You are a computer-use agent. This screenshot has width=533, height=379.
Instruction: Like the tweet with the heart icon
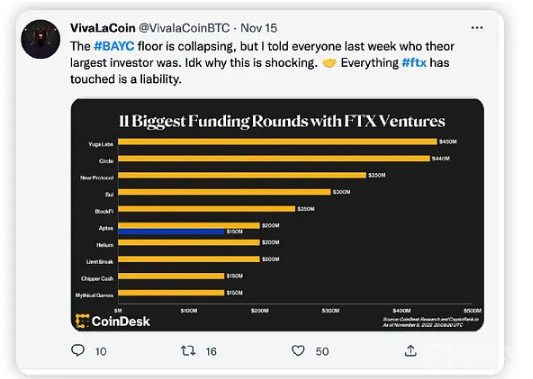[x=298, y=350]
